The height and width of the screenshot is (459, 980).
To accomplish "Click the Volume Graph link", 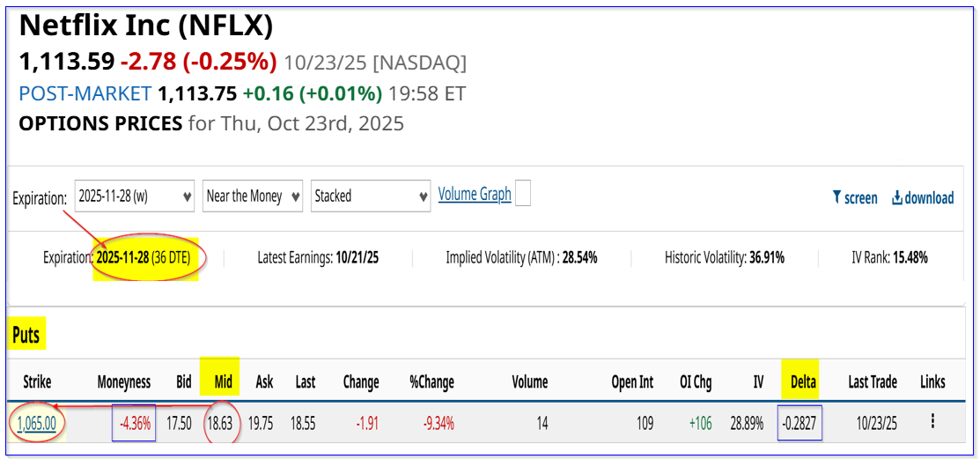I will pos(475,194).
